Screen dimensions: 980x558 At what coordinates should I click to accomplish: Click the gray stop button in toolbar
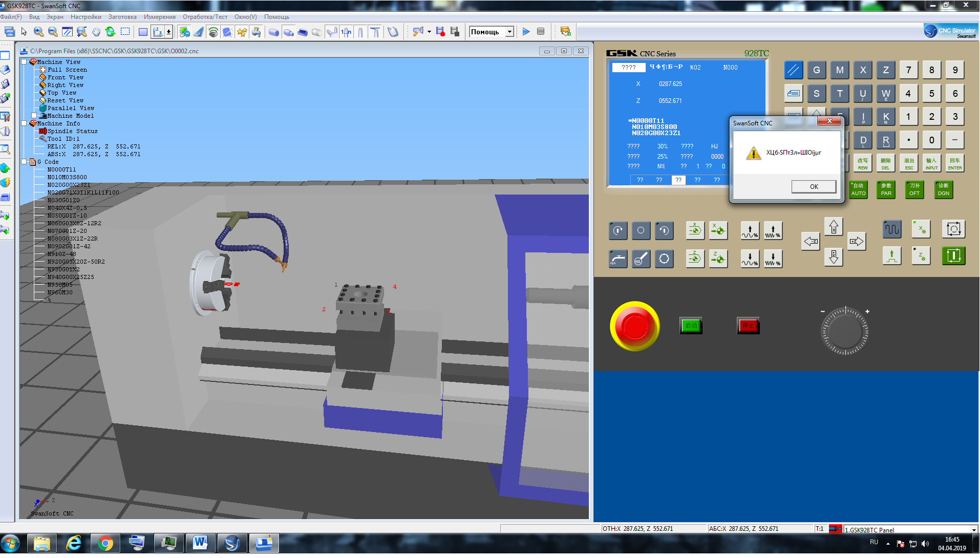541,32
